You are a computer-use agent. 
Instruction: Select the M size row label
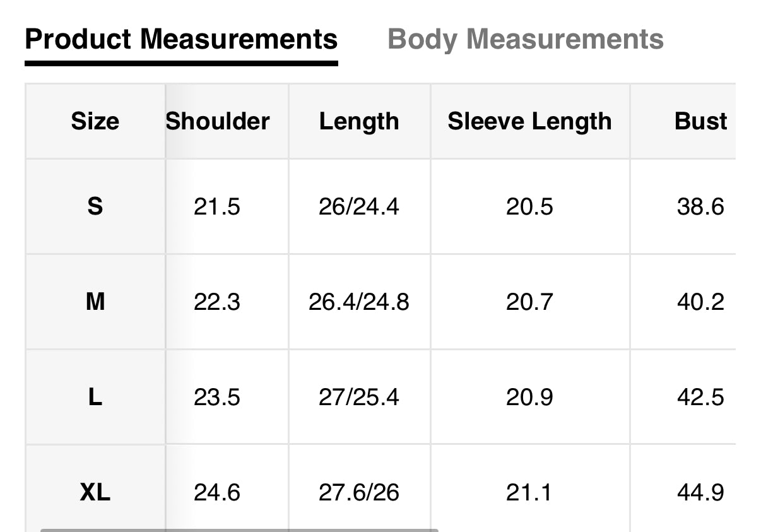point(95,302)
